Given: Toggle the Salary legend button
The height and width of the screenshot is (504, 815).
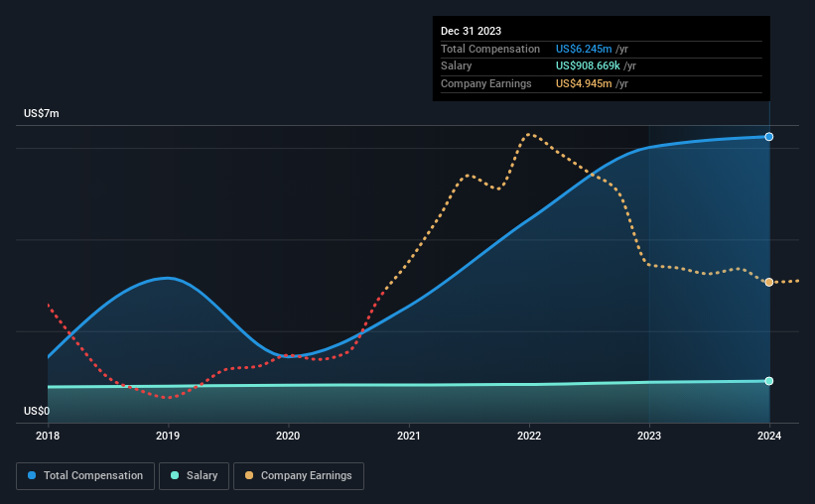Looking at the screenshot, I should (194, 476).
